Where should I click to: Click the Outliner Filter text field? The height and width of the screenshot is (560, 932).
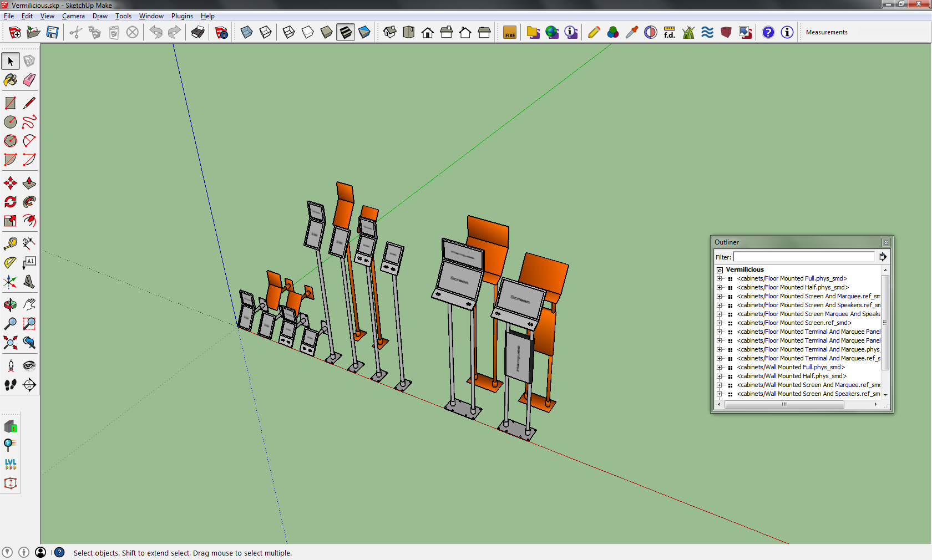coord(803,257)
